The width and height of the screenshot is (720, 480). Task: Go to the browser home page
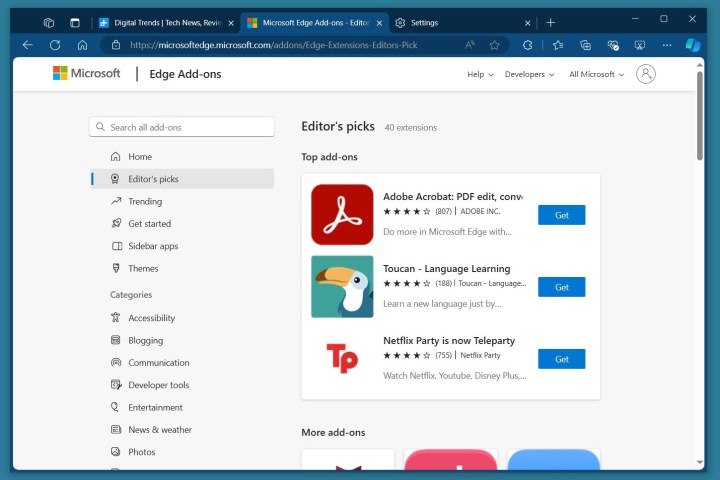coord(82,45)
